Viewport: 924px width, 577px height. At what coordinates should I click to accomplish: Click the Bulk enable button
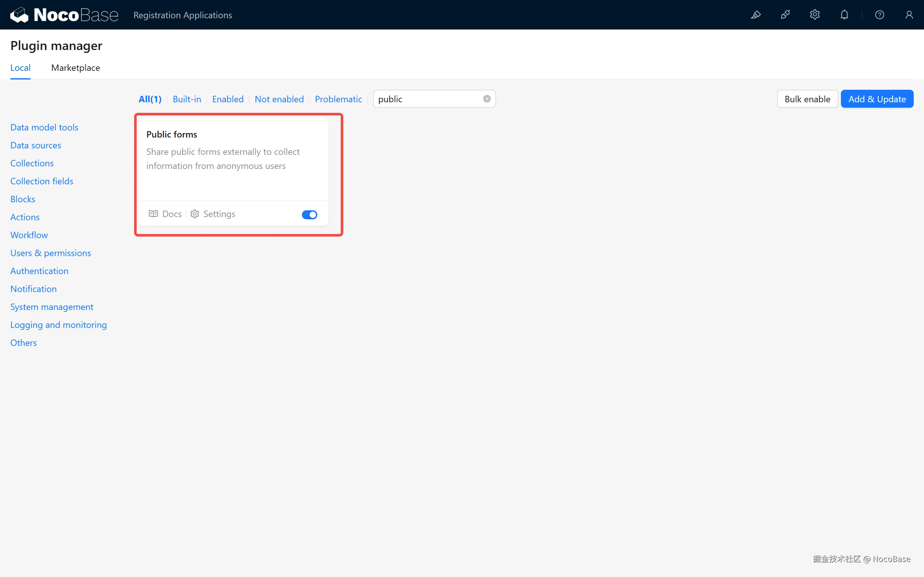pos(807,99)
